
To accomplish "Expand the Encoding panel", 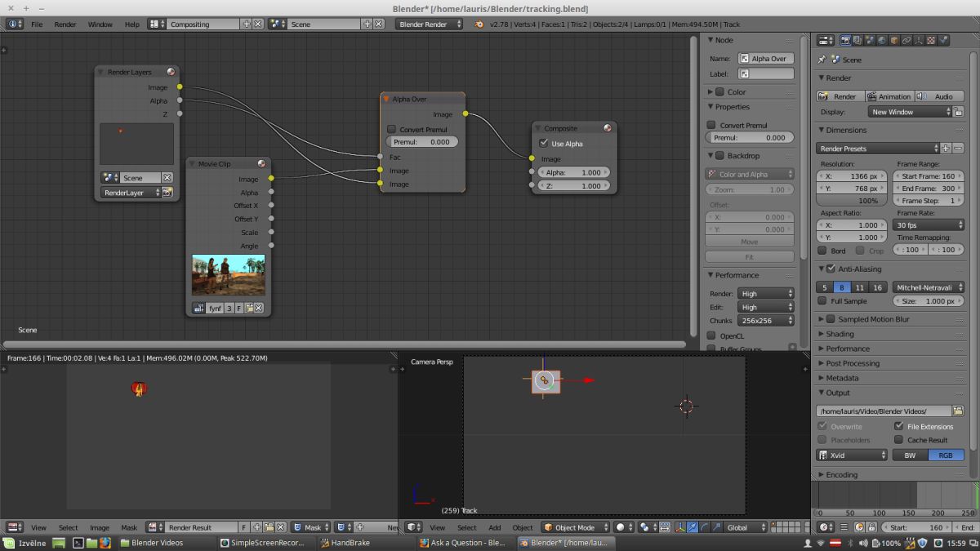I will 841,474.
